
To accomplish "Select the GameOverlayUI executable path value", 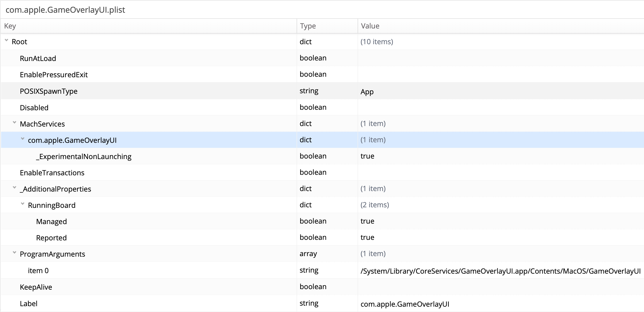I will pyautogui.click(x=500, y=271).
